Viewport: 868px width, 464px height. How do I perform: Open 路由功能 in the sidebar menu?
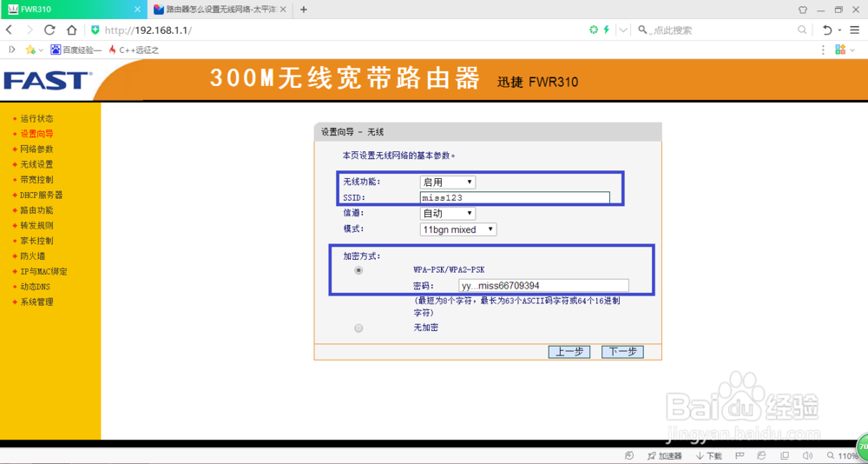click(x=37, y=210)
